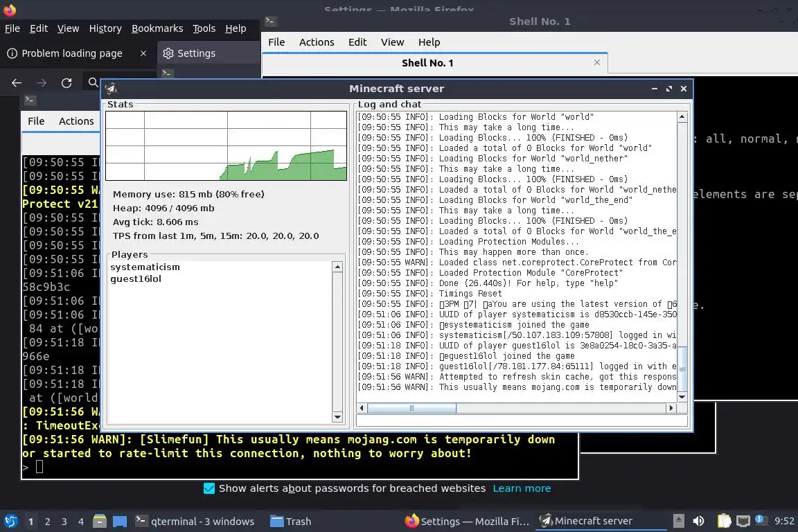Open Firefox Edit menu

39,28
